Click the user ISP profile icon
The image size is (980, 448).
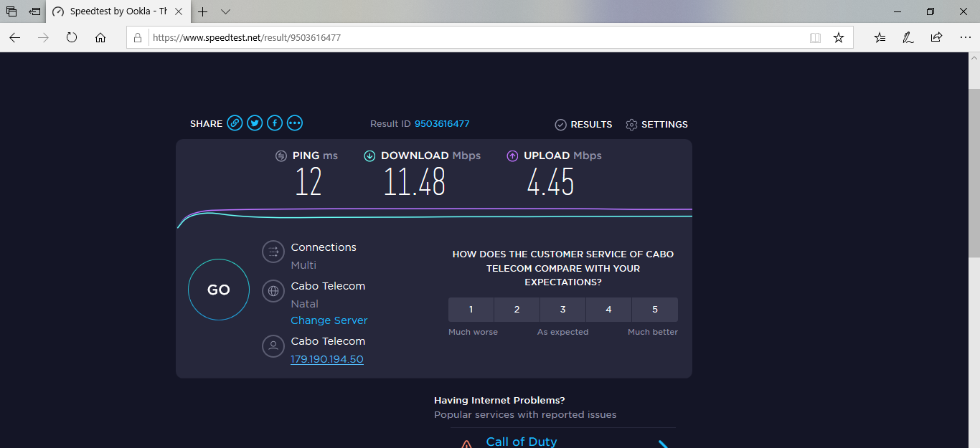pyautogui.click(x=273, y=346)
